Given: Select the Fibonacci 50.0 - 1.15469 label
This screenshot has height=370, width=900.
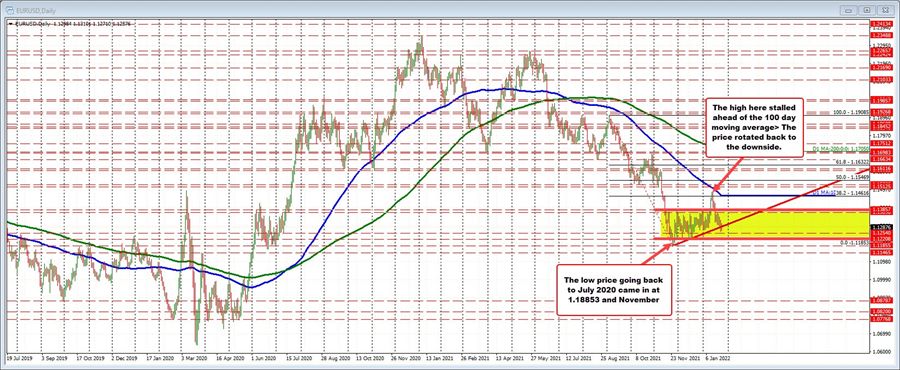Looking at the screenshot, I should (x=853, y=178).
